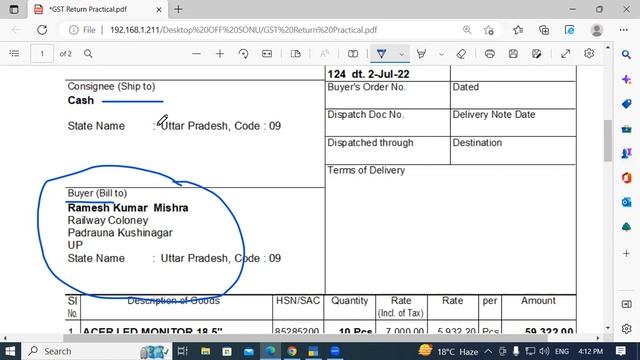Select the Erase tool

click(461, 53)
